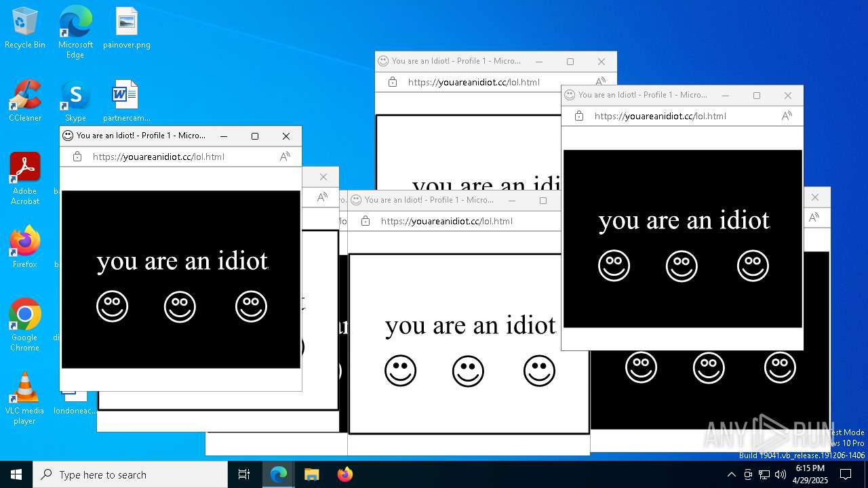Screen dimensions: 868x488
Task: Maximize the front-left idiot window
Action: [x=255, y=136]
